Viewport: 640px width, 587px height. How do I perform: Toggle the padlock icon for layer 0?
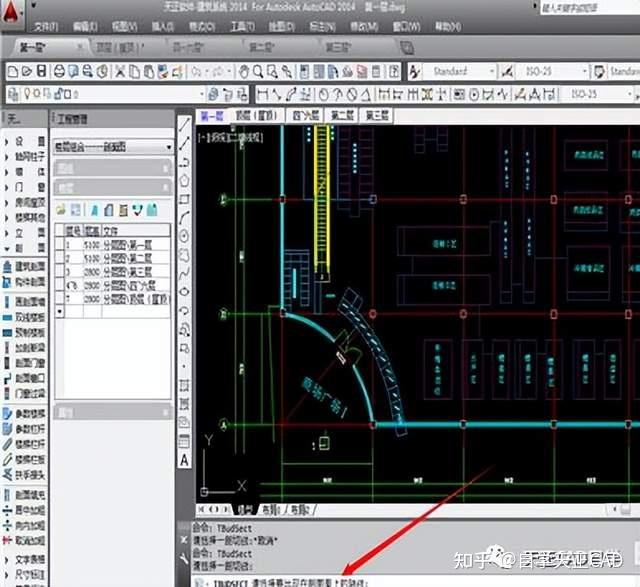(x=58, y=94)
